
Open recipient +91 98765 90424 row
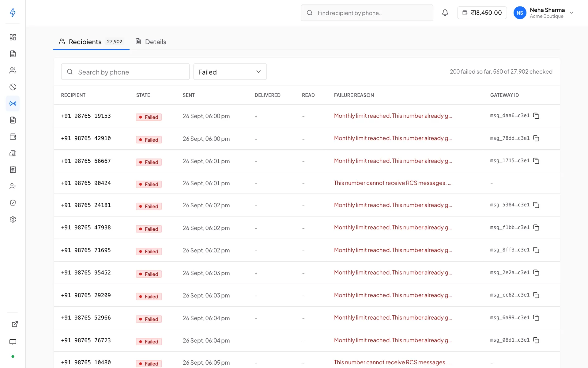pos(307,183)
